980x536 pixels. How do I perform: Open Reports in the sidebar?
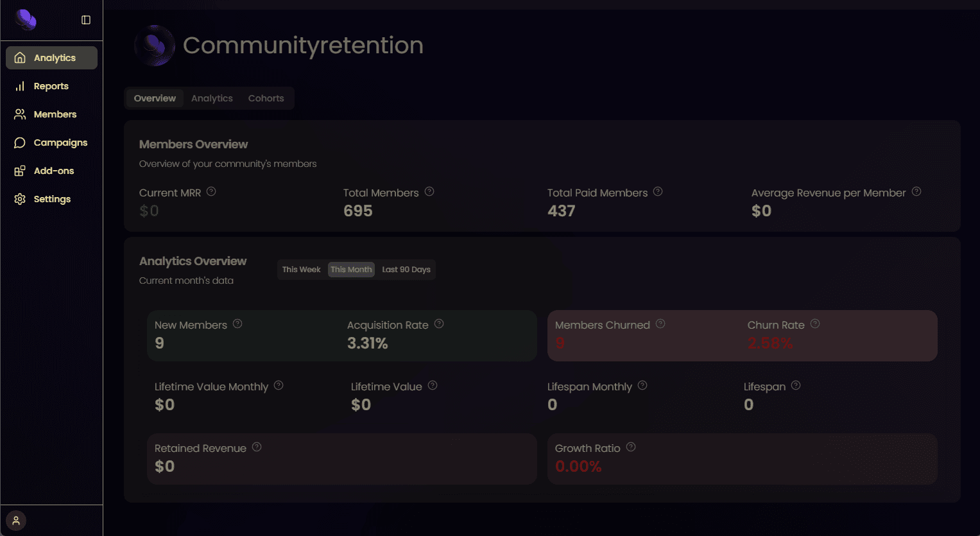(x=51, y=86)
